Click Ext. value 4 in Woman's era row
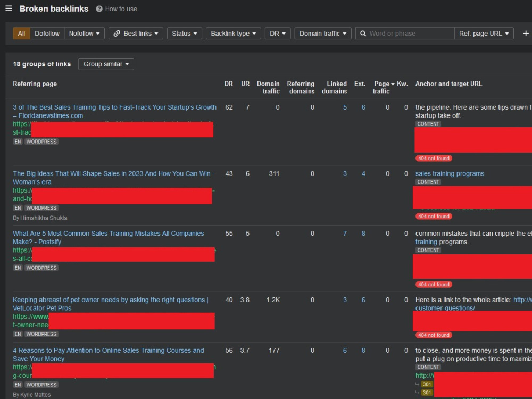 click(x=363, y=173)
